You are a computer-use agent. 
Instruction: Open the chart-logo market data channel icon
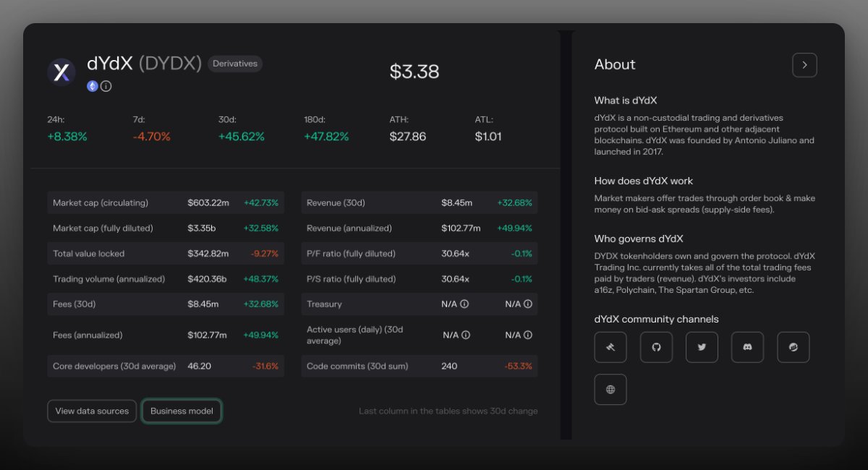pyautogui.click(x=793, y=347)
